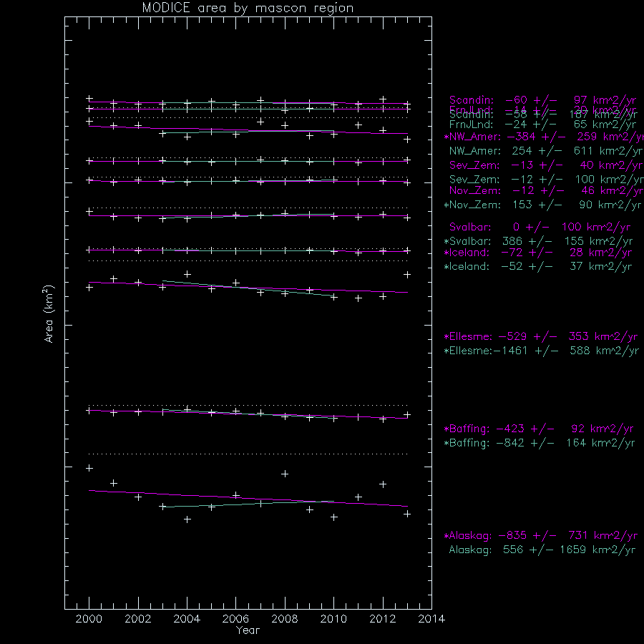Pick the magenta Iceland -72 trend text
The height and width of the screenshot is (644, 644).
tap(538, 253)
